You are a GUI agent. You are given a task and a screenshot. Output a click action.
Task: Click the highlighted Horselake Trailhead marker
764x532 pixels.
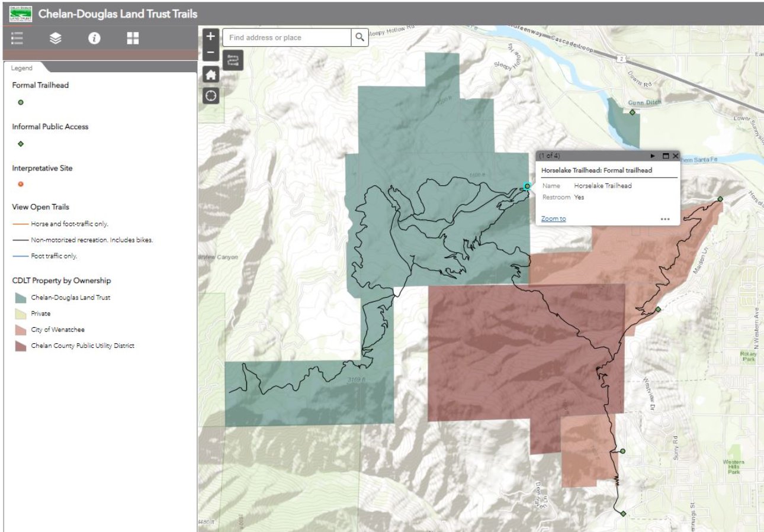click(x=527, y=186)
